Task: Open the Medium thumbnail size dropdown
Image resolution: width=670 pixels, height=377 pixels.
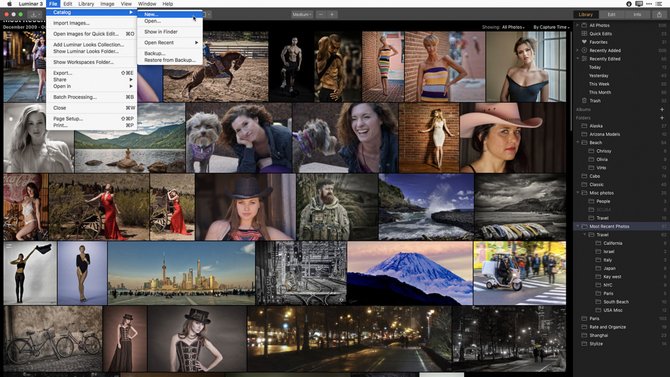Action: (x=302, y=15)
